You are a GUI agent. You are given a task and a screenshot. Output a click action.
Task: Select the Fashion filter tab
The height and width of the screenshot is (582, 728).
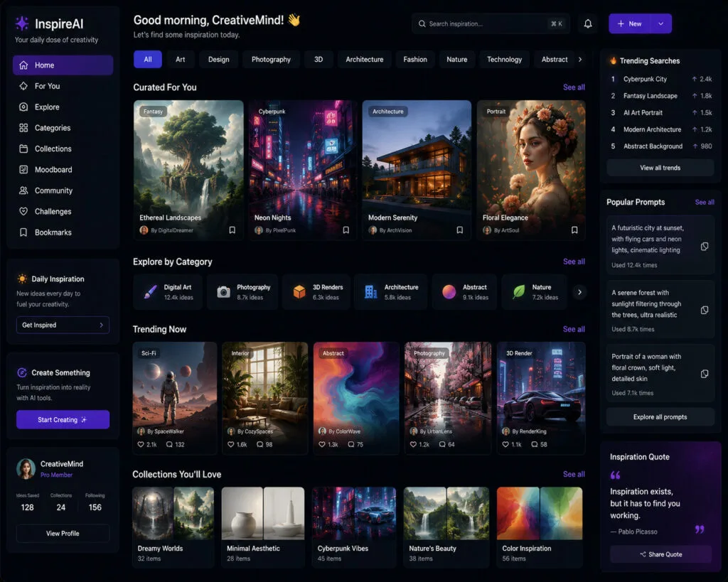coord(415,60)
